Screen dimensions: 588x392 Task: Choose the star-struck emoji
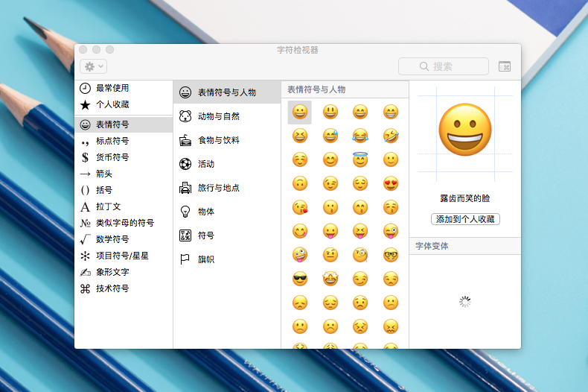[330, 279]
